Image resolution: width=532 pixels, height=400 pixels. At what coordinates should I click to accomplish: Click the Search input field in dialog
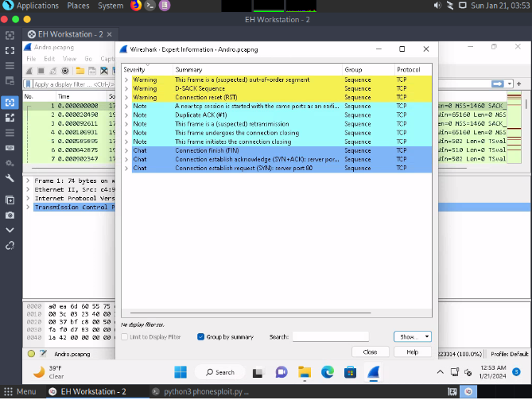pyautogui.click(x=330, y=336)
